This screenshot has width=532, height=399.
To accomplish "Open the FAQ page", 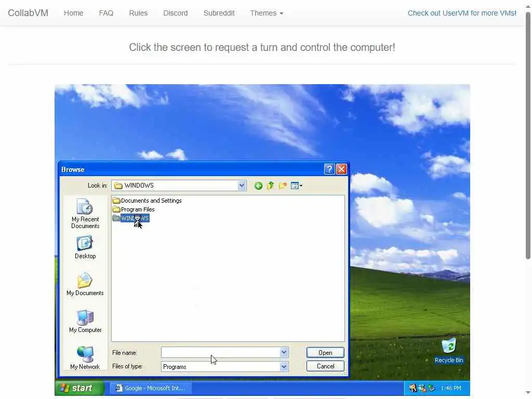I will [x=106, y=13].
